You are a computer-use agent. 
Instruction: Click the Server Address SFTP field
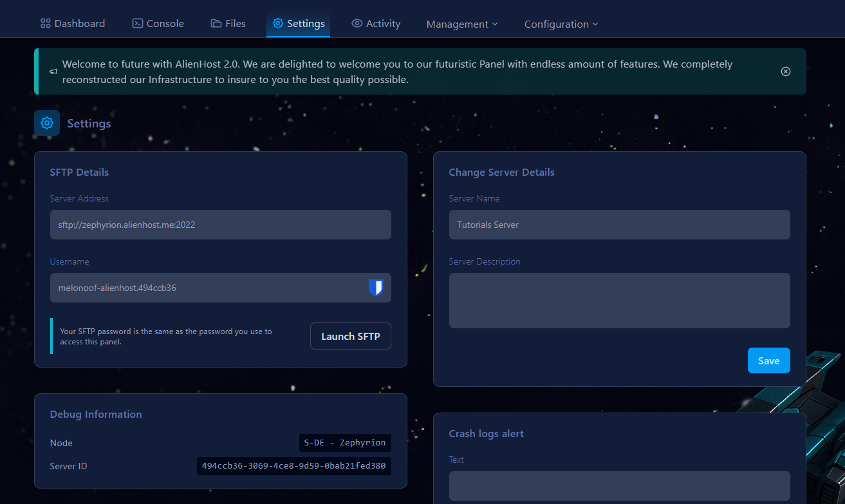pos(221,225)
